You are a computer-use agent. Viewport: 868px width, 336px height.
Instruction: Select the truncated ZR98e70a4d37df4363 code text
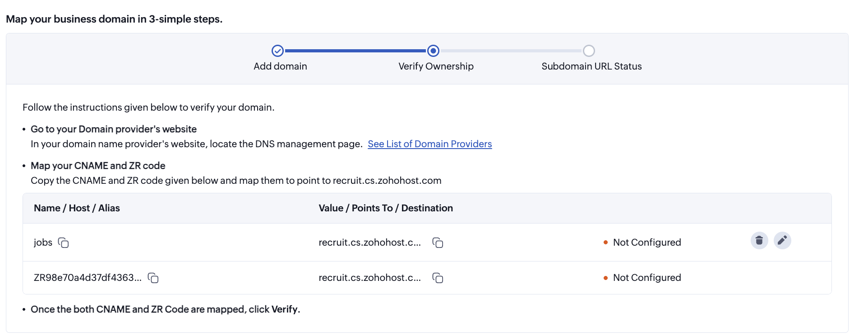88,278
